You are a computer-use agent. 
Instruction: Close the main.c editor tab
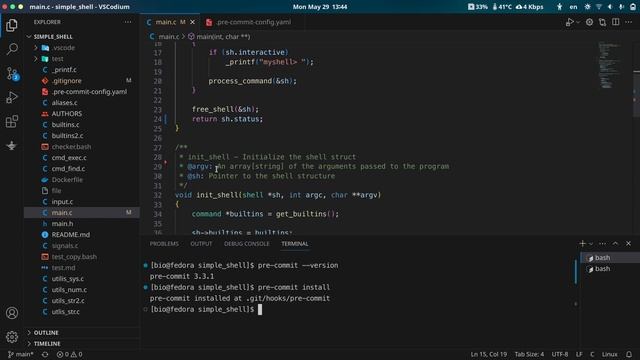click(192, 22)
